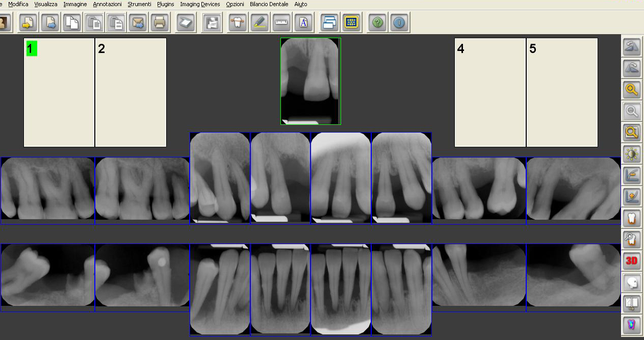
Task: Open the Strumenti menu
Action: pyautogui.click(x=139, y=4)
